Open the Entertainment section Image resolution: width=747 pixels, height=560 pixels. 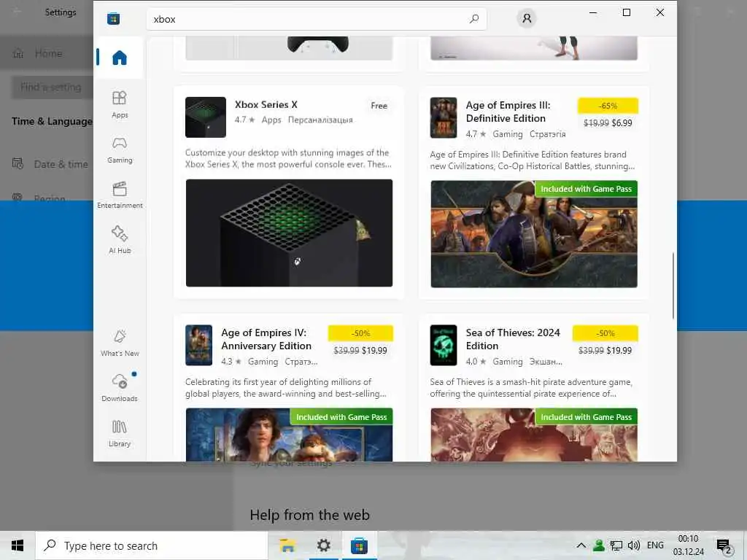(x=120, y=195)
